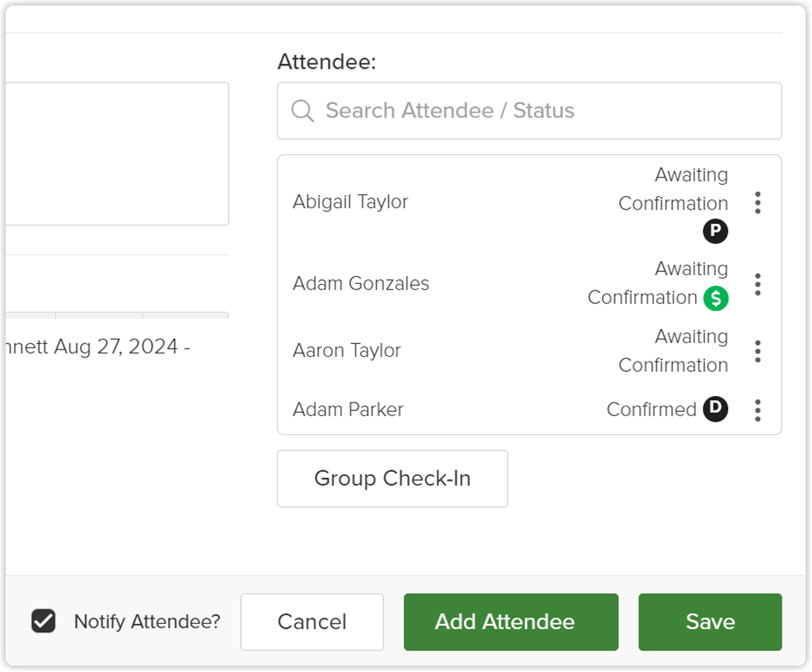The width and height of the screenshot is (812, 672).
Task: Click the Aug 27, 2024 note text
Action: (x=98, y=347)
